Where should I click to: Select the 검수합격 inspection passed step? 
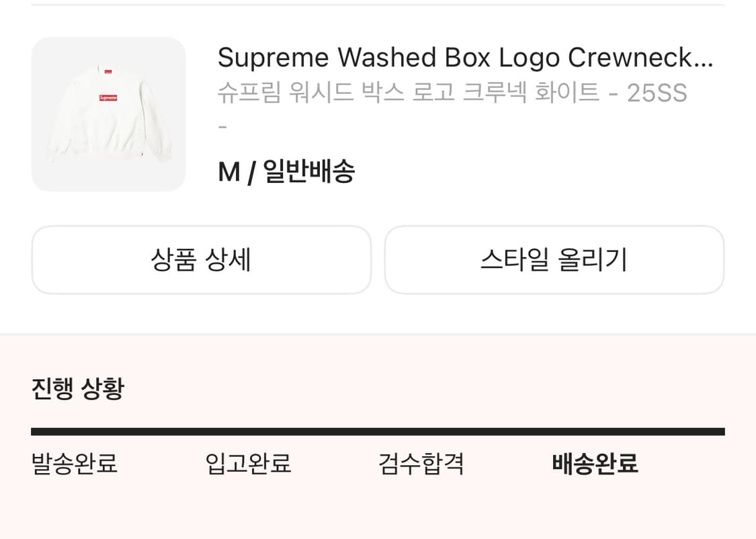tap(420, 464)
